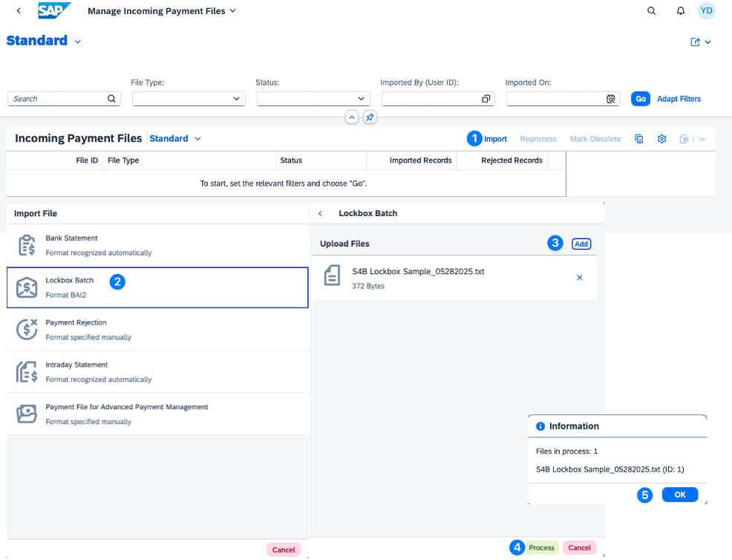The height and width of the screenshot is (560, 732).
Task: Click 'Files in process: 1' text
Action: (566, 451)
